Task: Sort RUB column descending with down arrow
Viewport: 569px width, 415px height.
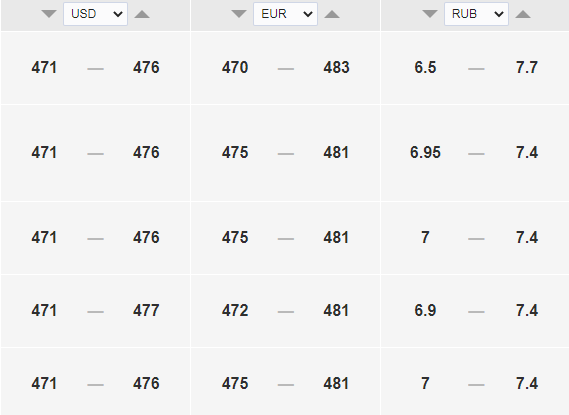Action: tap(430, 14)
